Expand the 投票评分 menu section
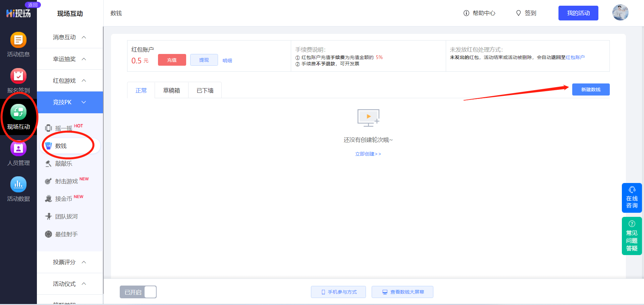The height and width of the screenshot is (305, 644). [69, 262]
